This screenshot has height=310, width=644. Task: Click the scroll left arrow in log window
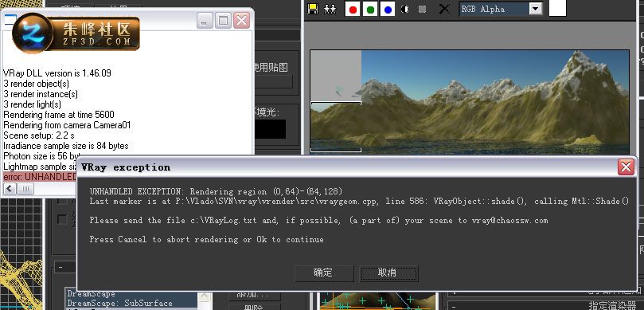coord(10,189)
